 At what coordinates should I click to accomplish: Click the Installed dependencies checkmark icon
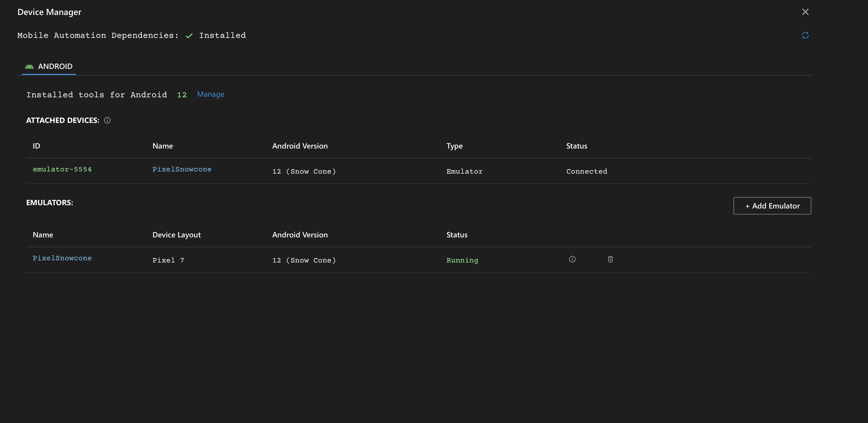pos(189,36)
